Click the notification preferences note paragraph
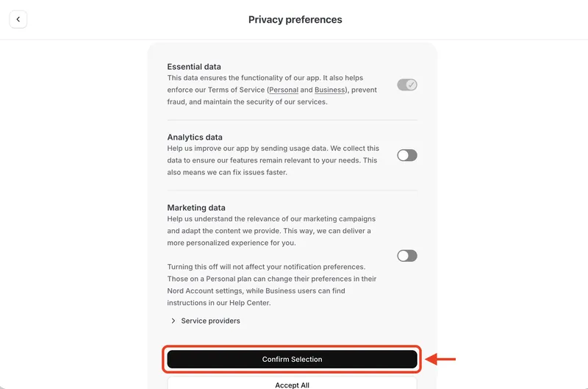 click(x=271, y=285)
